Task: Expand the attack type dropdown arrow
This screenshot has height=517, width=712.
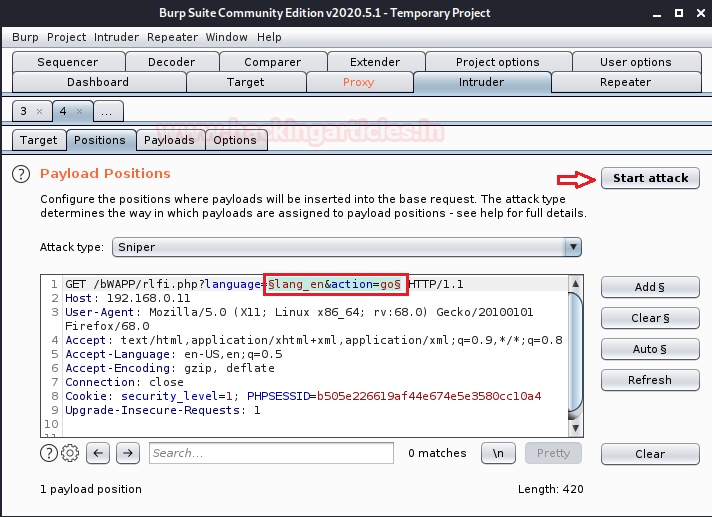Action: [574, 247]
